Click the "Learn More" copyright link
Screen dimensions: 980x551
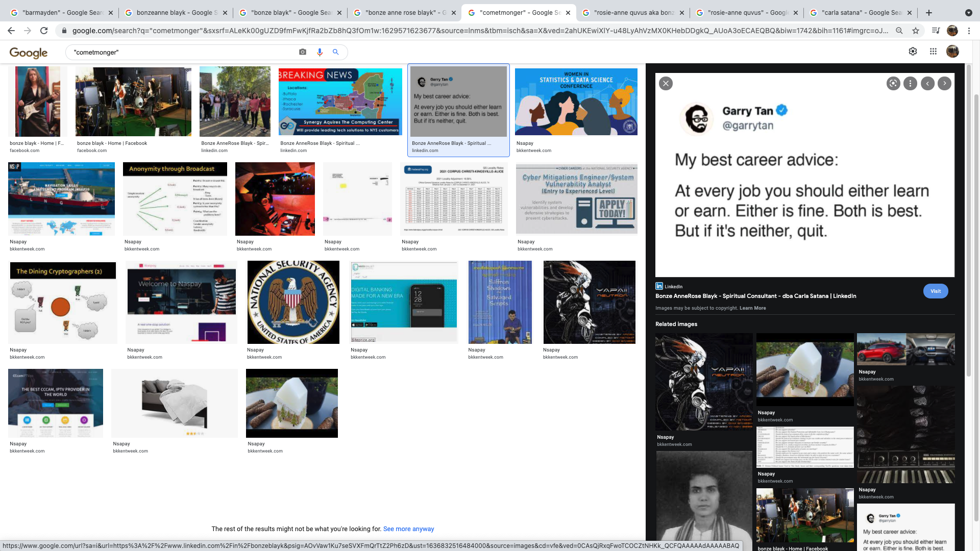[x=752, y=308]
